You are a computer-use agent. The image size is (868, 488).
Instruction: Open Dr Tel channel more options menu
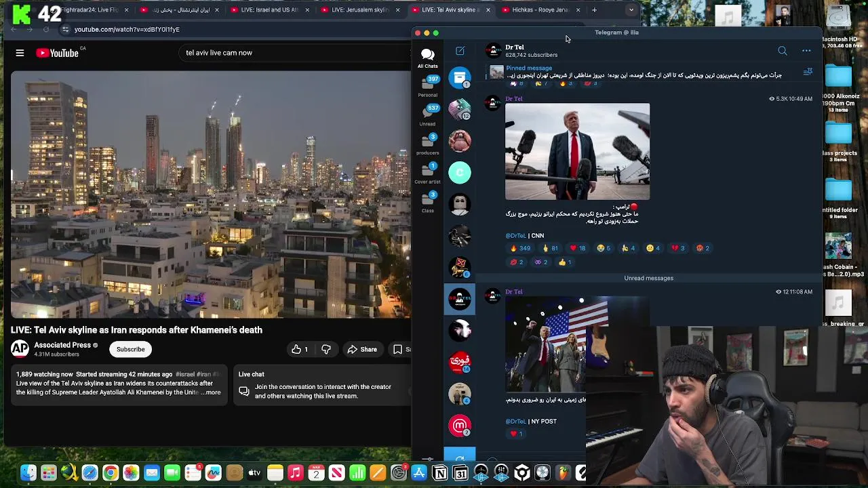(806, 51)
